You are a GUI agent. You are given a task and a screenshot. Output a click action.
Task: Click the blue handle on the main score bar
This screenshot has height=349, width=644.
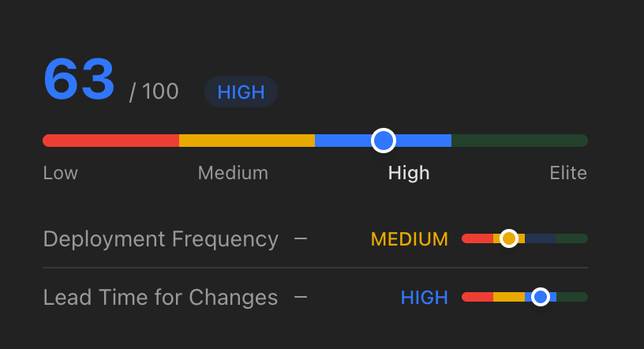pyautogui.click(x=383, y=141)
